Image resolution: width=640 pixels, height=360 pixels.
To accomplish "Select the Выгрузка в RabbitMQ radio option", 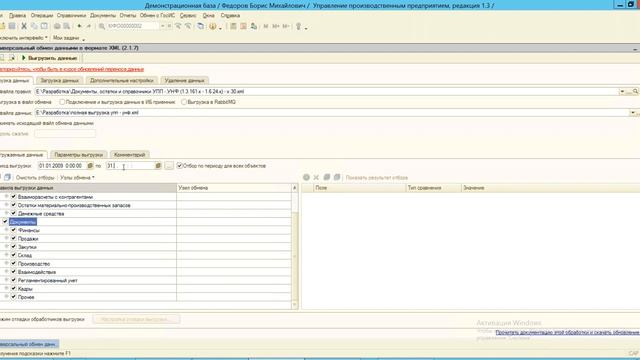I will click(x=184, y=102).
